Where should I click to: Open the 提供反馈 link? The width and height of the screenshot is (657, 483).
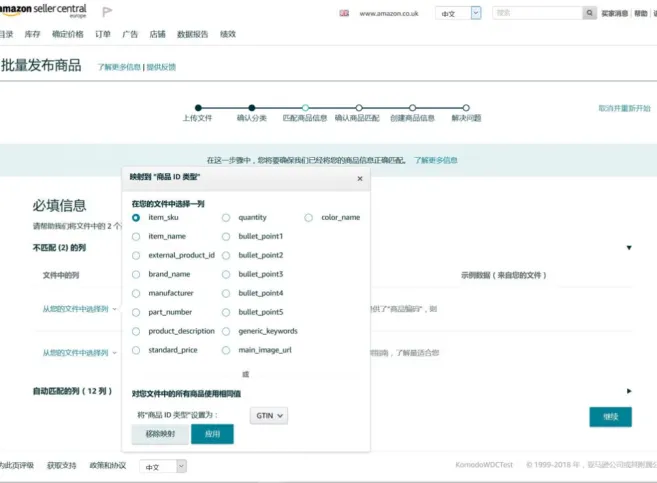[161, 67]
